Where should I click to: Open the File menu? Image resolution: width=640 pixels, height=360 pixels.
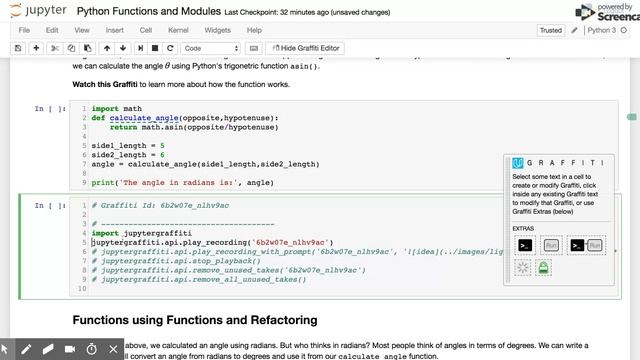coord(24,30)
